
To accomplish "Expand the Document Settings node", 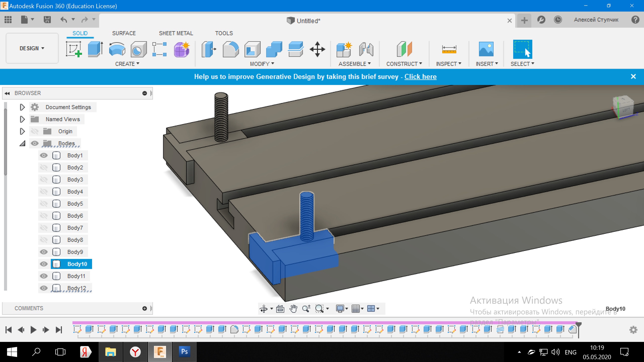I will pyautogui.click(x=22, y=107).
